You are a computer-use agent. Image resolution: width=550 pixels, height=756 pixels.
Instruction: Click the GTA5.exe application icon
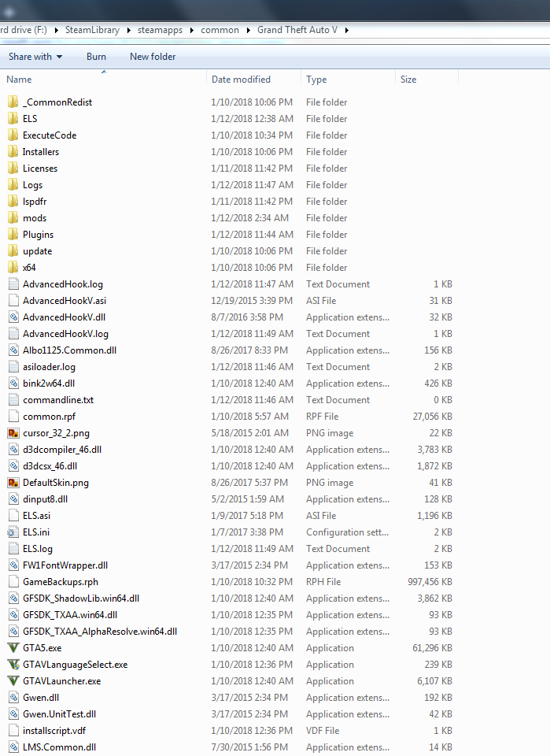pyautogui.click(x=13, y=647)
